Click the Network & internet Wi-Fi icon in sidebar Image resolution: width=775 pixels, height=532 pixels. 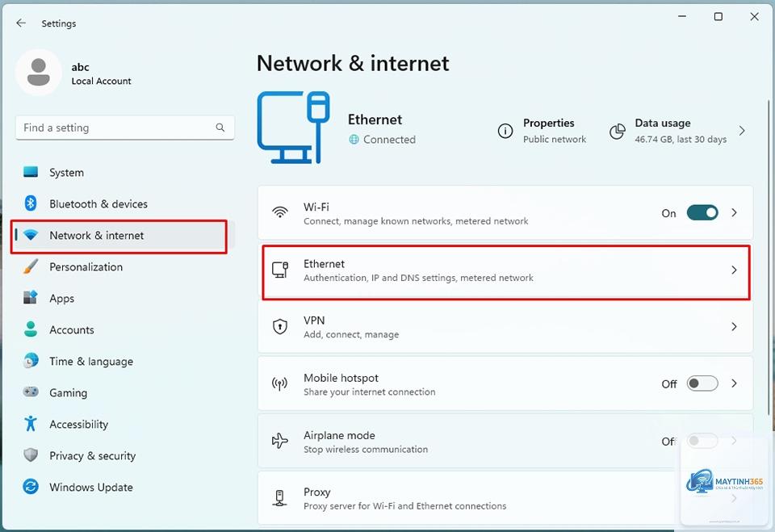click(x=31, y=236)
